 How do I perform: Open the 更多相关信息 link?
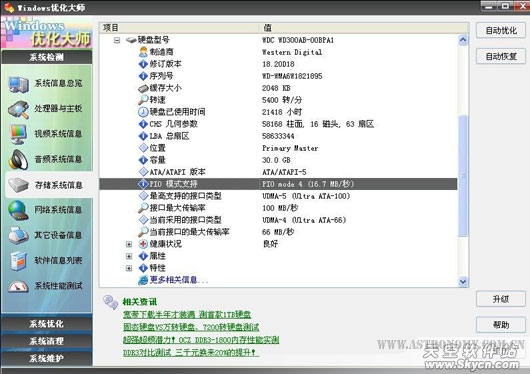coord(178,280)
